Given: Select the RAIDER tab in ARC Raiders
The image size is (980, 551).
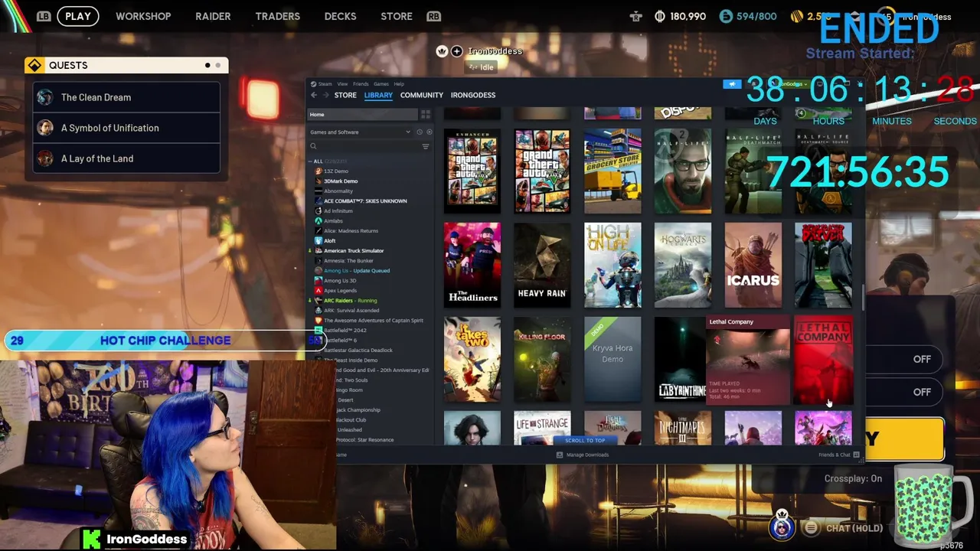Looking at the screenshot, I should point(213,16).
